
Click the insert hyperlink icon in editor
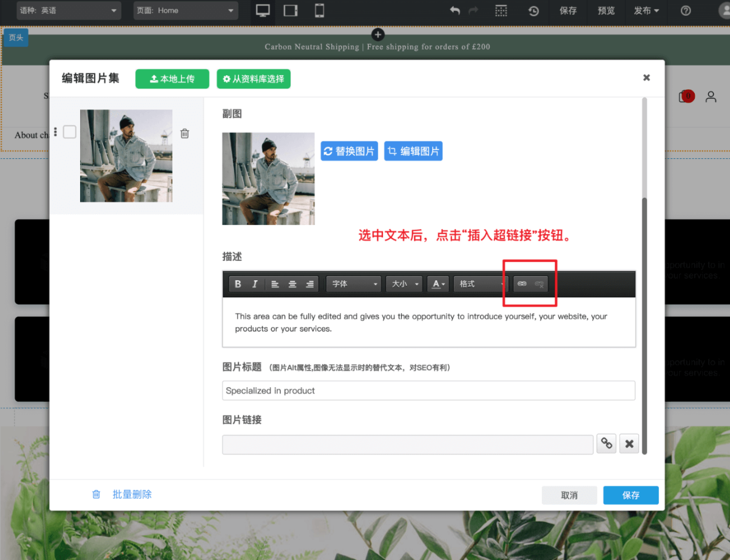[x=522, y=284]
